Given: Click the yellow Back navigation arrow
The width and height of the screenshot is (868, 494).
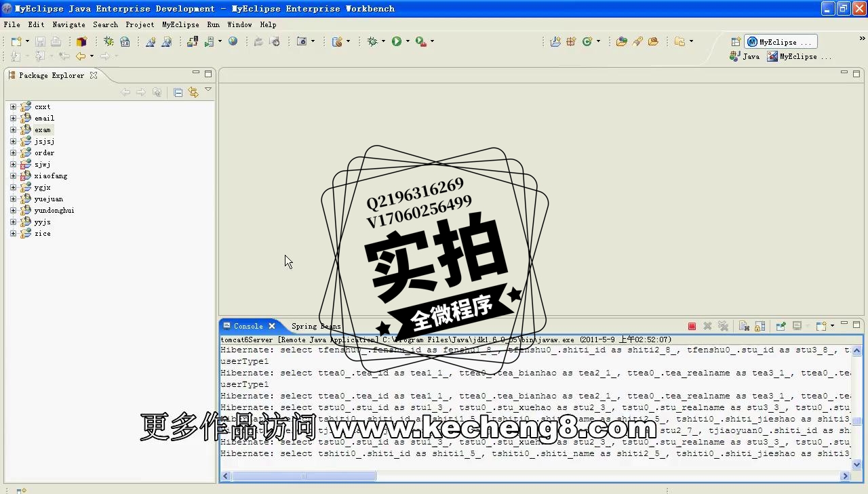Looking at the screenshot, I should [x=81, y=56].
